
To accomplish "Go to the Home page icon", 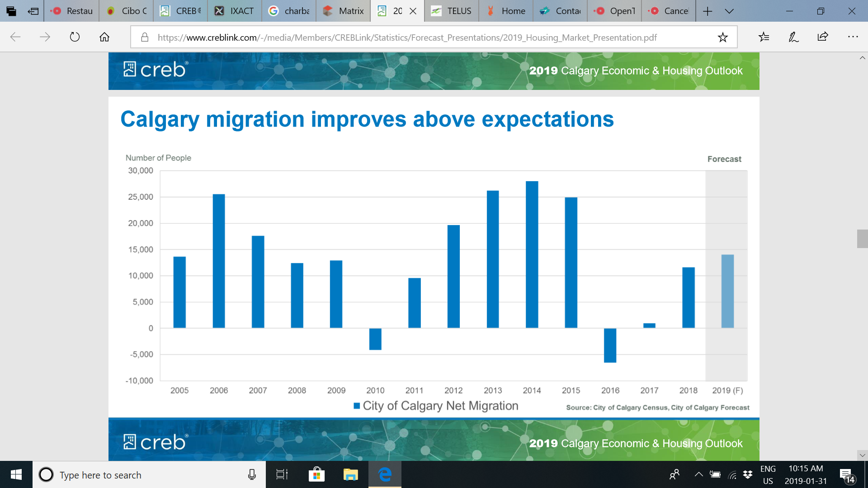I will click(104, 37).
